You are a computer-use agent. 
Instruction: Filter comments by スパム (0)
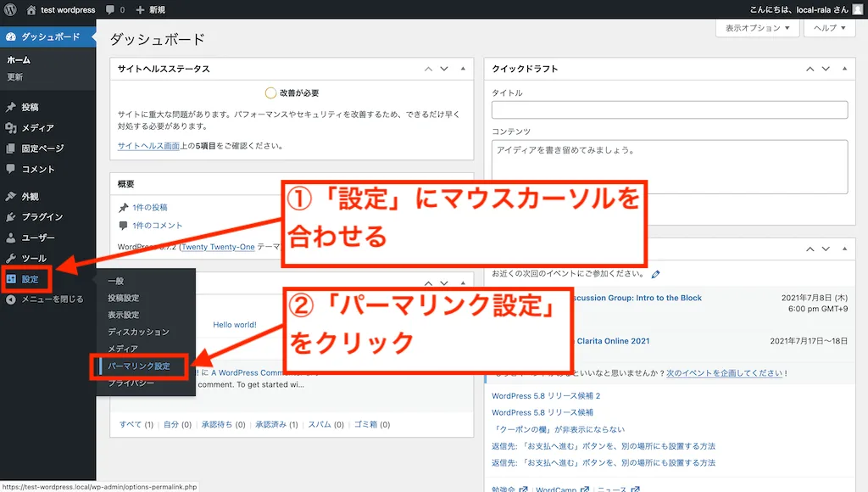(326, 424)
